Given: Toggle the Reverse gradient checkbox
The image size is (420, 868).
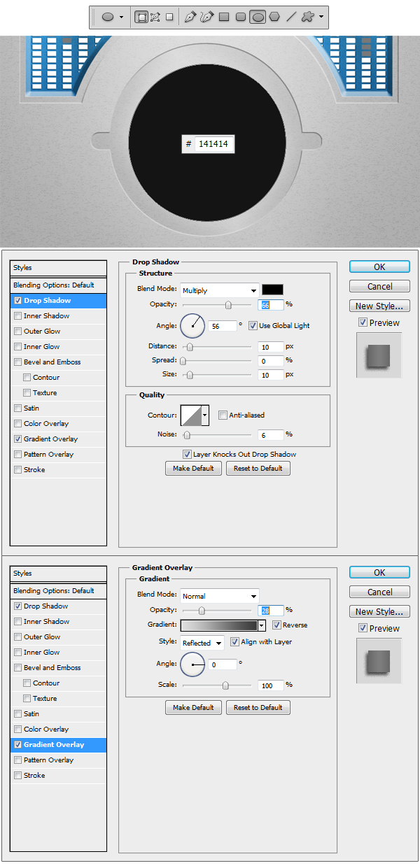Looking at the screenshot, I should click(277, 625).
